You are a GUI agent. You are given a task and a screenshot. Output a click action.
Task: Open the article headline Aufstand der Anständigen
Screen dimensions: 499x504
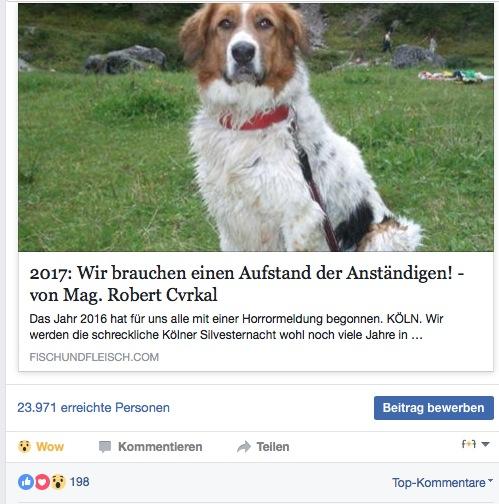[247, 284]
